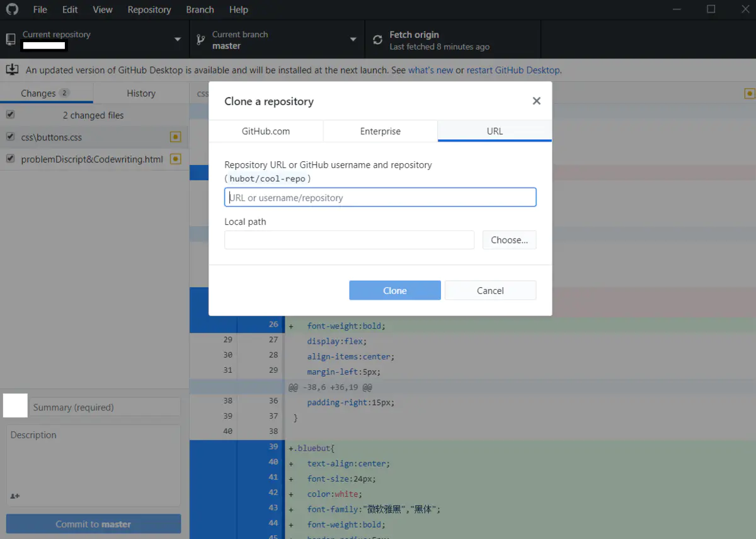
Task: Focus the commit Description text area
Action: 93,466
